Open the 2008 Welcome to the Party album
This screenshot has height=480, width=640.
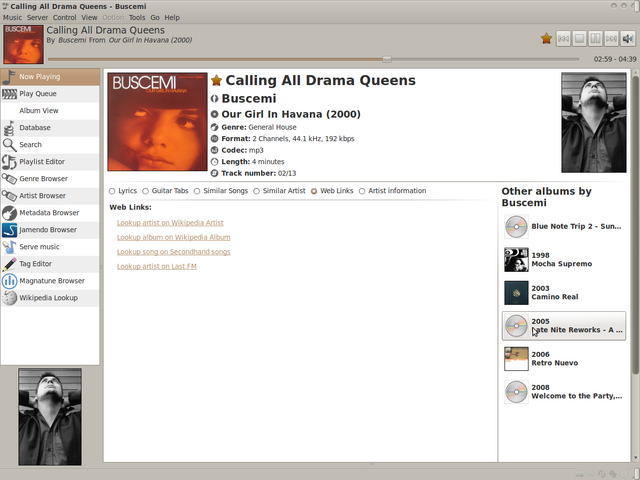tap(564, 392)
